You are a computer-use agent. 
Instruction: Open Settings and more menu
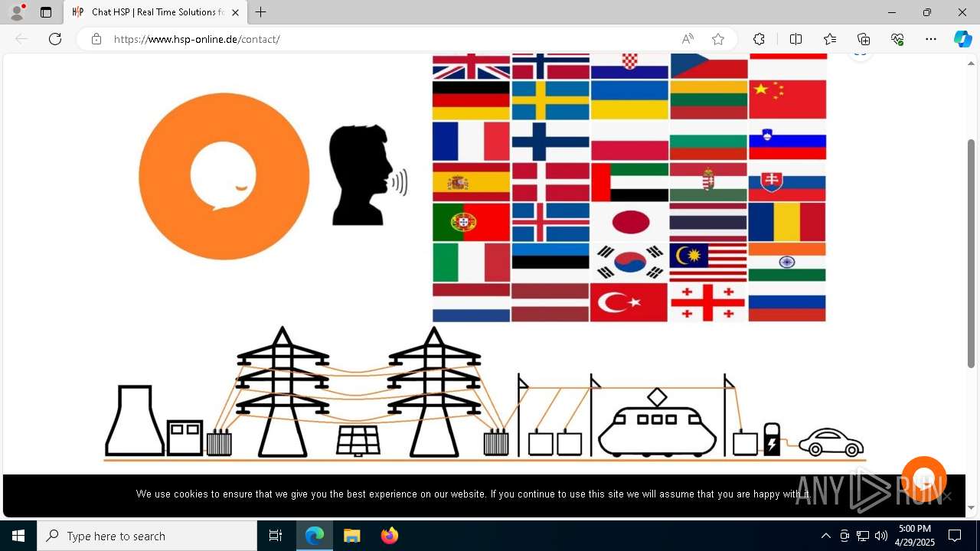click(931, 39)
